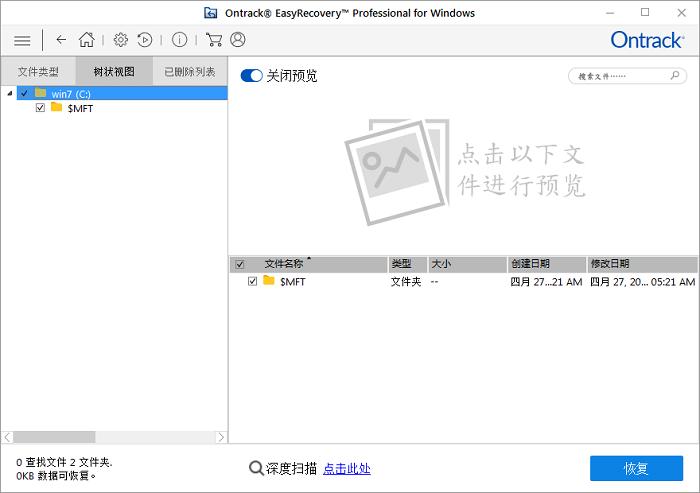This screenshot has height=493, width=700.
Task: Sort by 创建日期 column header
Action: click(547, 264)
